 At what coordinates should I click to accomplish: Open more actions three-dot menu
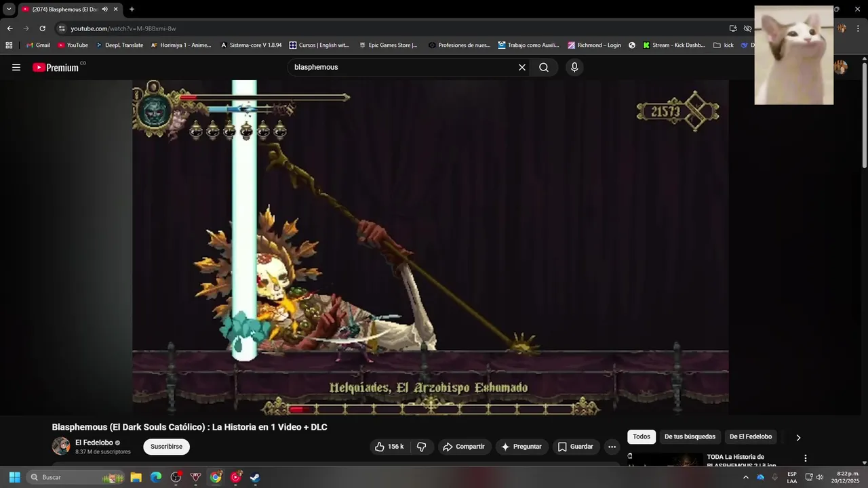coord(612,447)
